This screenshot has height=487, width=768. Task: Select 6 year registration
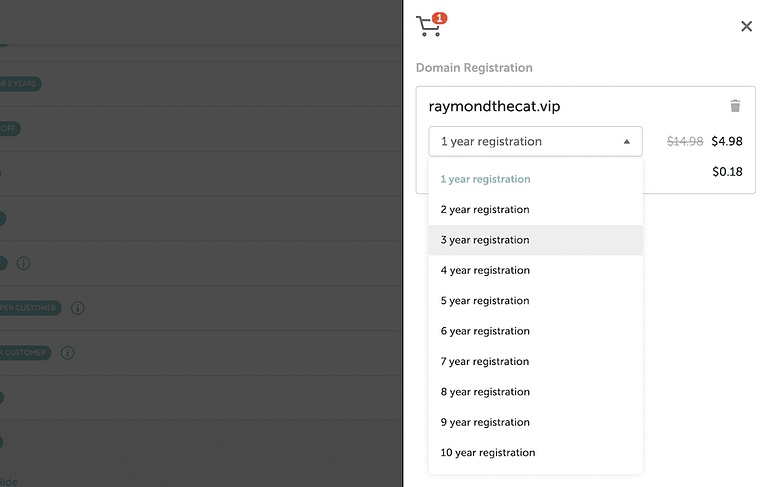tap(485, 331)
